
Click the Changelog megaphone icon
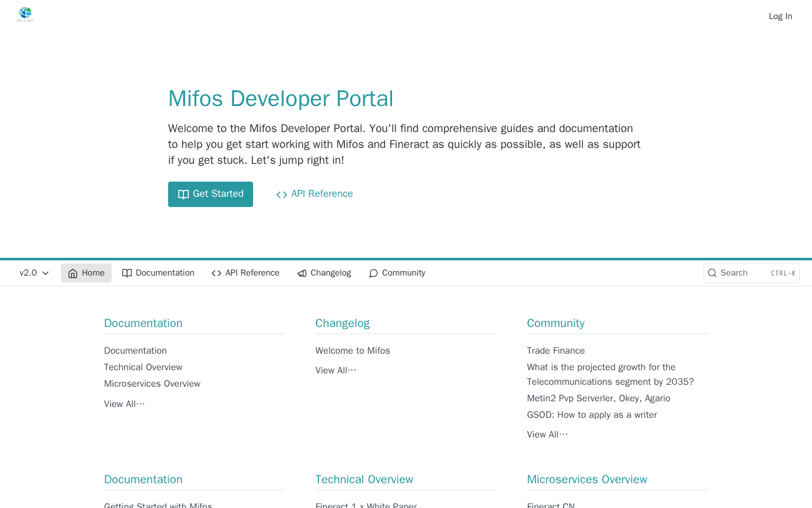point(302,273)
